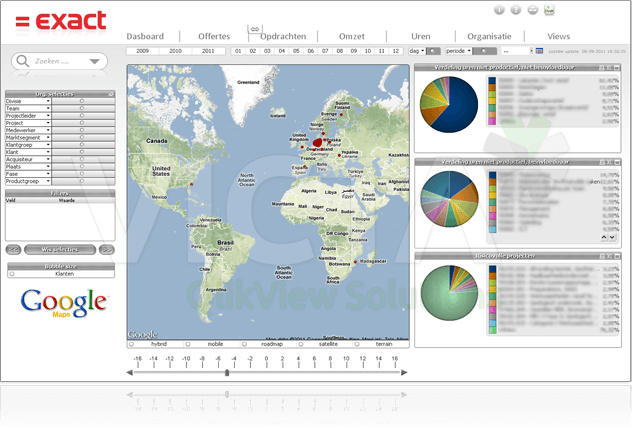Click the right arrow of the timezone slider
This screenshot has height=430, width=640.
pyautogui.click(x=404, y=372)
